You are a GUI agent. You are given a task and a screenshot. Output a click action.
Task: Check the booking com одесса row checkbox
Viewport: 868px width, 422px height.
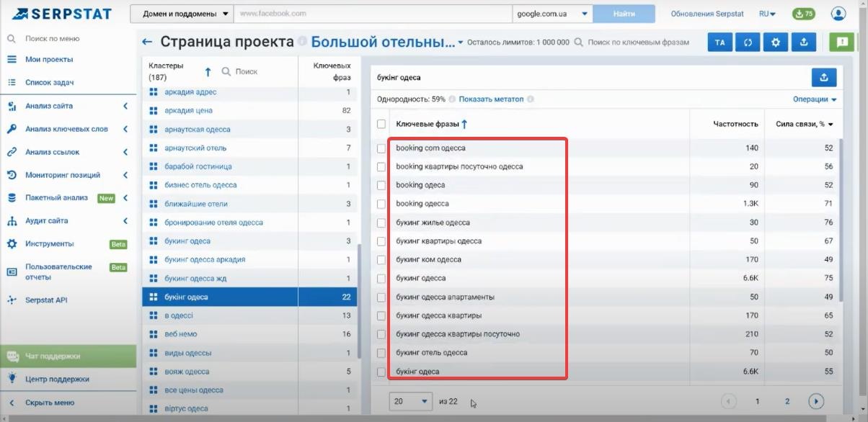click(x=381, y=148)
